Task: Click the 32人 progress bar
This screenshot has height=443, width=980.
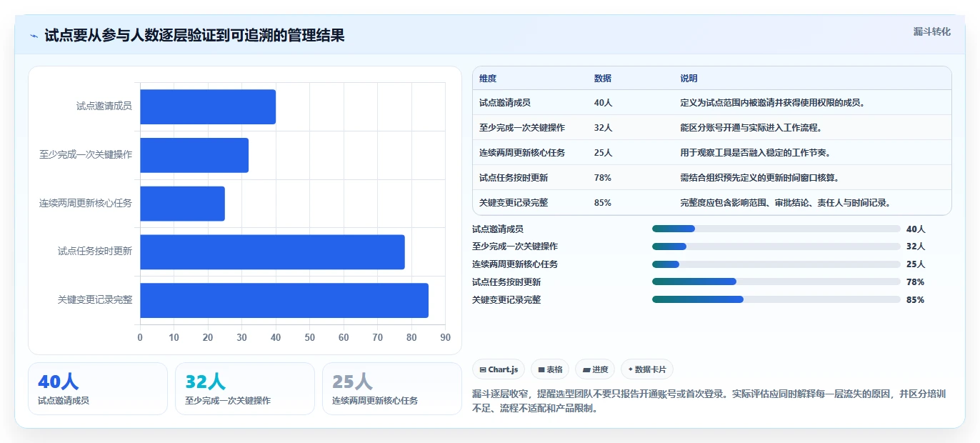Action: click(776, 247)
